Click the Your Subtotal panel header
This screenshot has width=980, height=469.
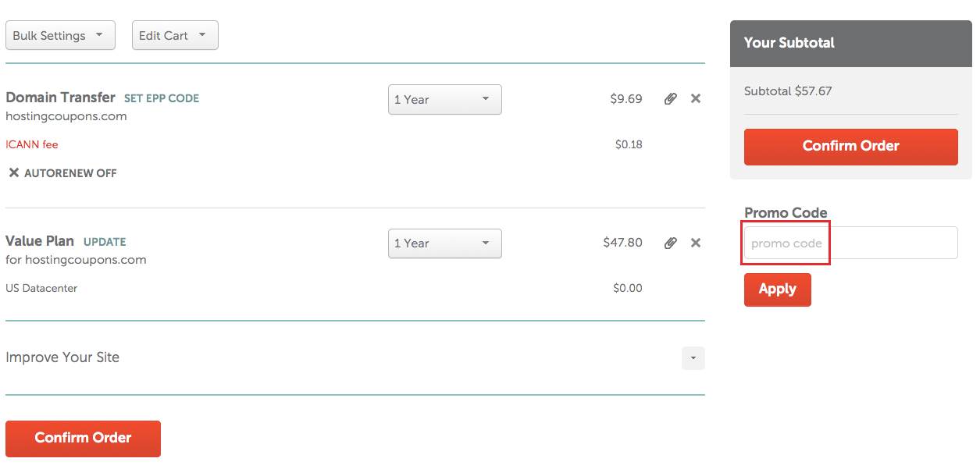(850, 43)
